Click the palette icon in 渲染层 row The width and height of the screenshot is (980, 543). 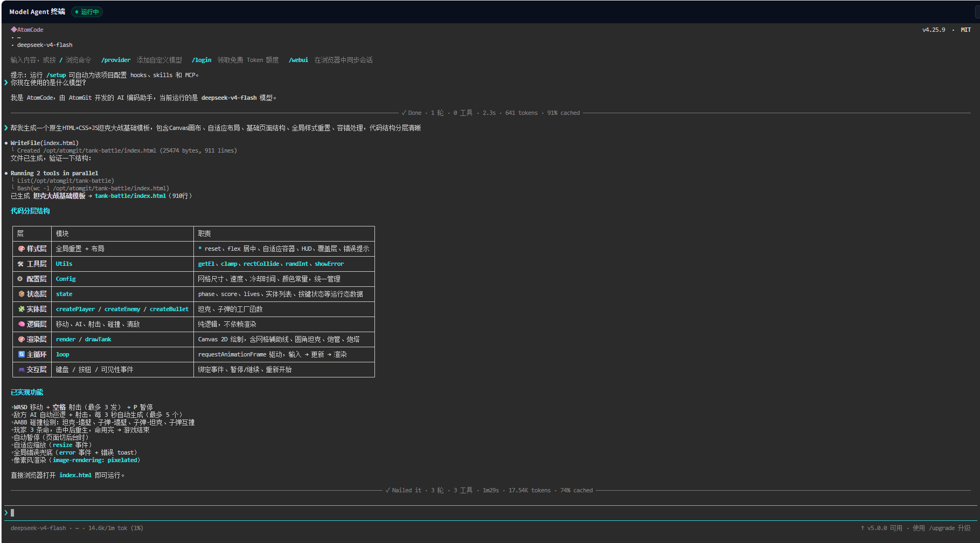[21, 339]
